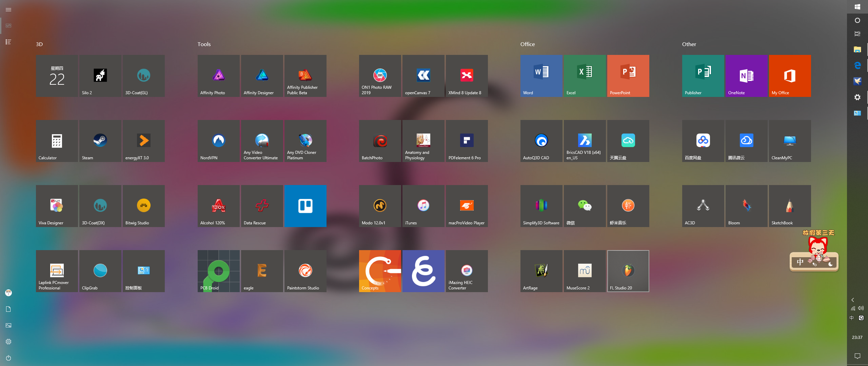868x366 pixels.
Task: Click the Office group header
Action: tap(528, 44)
